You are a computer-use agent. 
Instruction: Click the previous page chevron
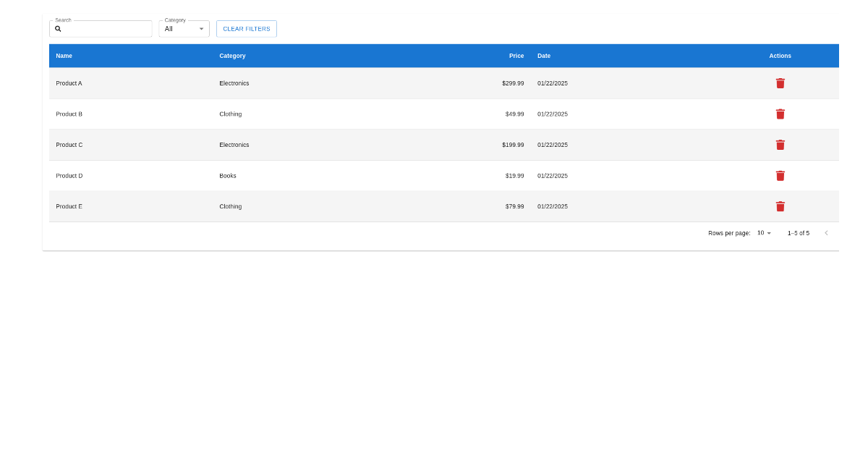[x=826, y=233]
